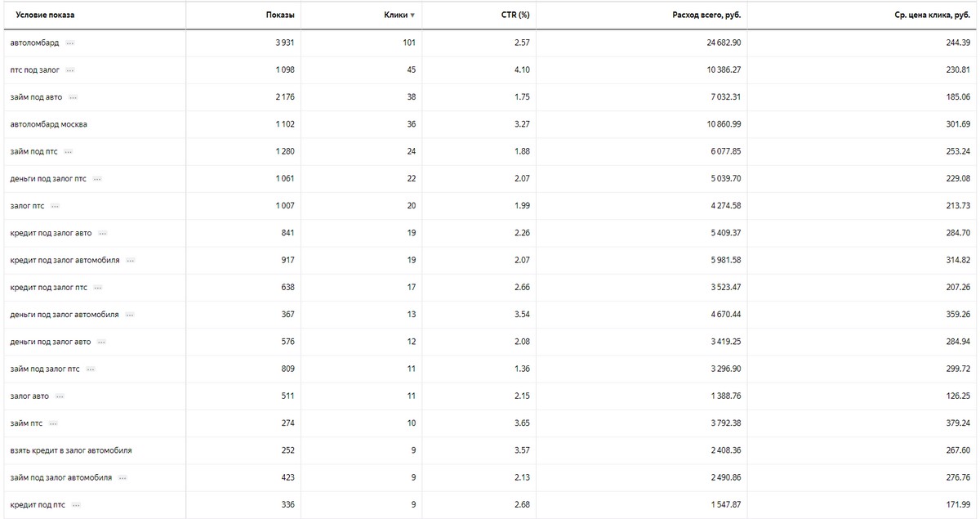Click the sort arrow next to Клики
980x519 pixels.
coord(412,16)
